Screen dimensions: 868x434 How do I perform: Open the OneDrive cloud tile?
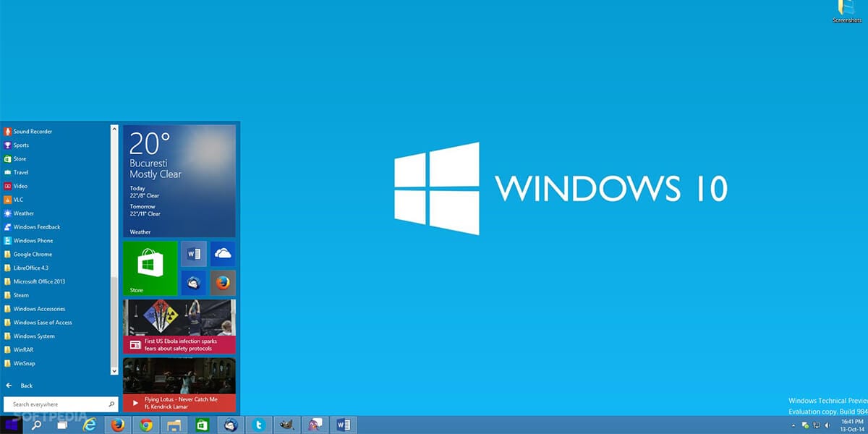point(223,253)
